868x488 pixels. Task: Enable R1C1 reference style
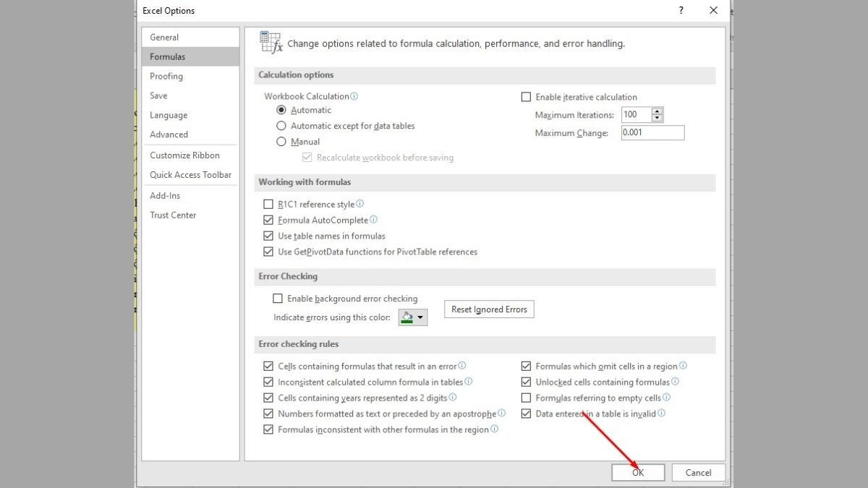tap(268, 205)
